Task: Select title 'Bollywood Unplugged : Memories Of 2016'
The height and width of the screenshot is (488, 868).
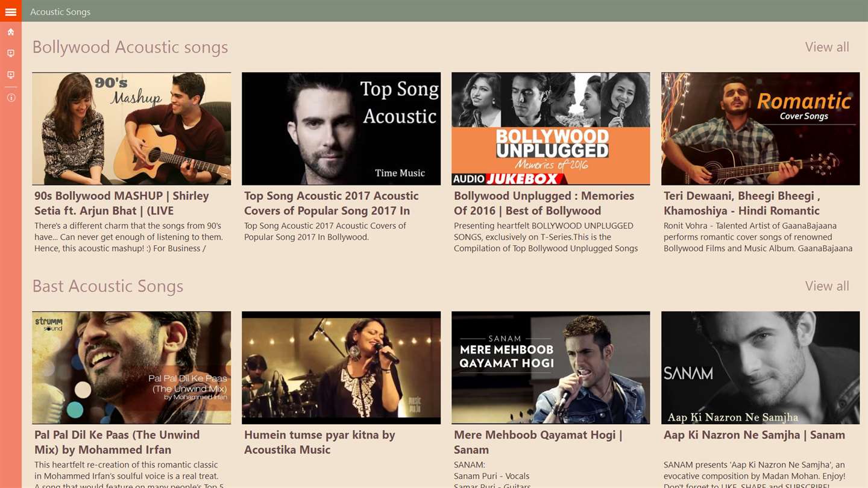Action: 544,203
